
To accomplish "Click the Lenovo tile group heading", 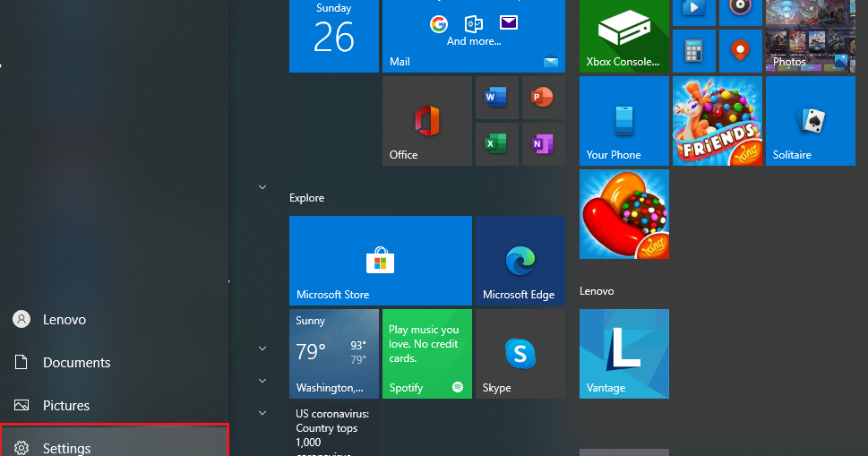I will [597, 291].
